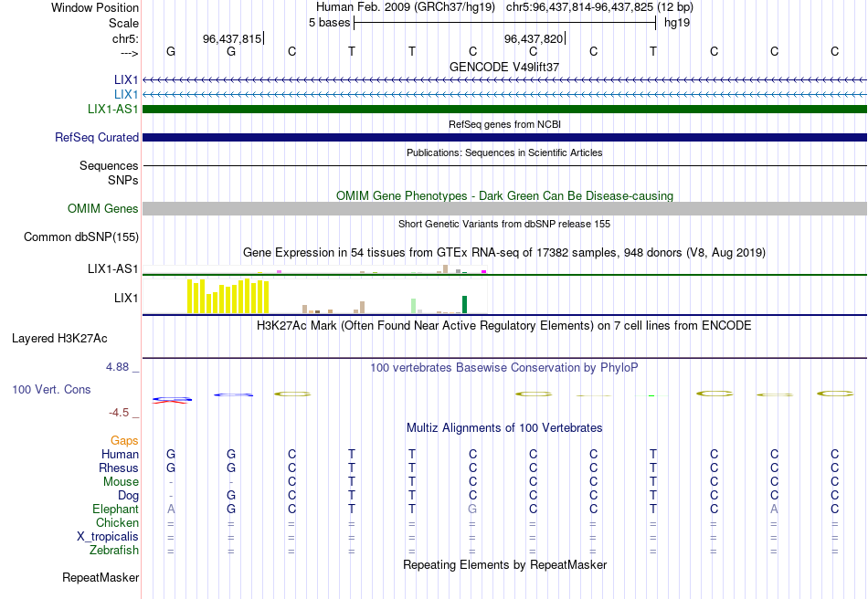Click the Human species row label
This screenshot has height=599, width=868.
(120, 454)
